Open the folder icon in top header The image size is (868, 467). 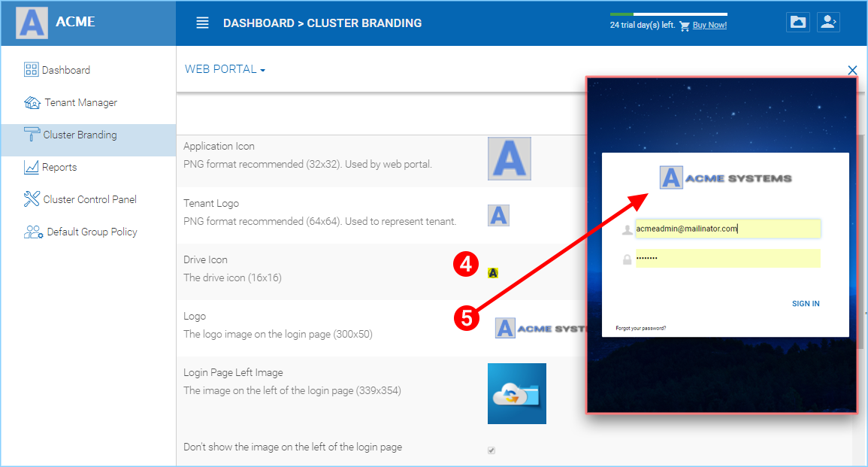coord(797,22)
